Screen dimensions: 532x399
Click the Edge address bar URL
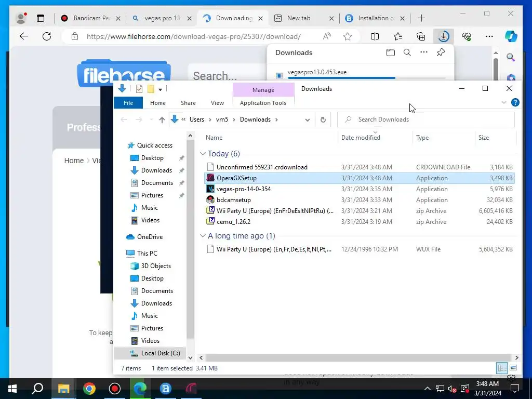pos(194,36)
